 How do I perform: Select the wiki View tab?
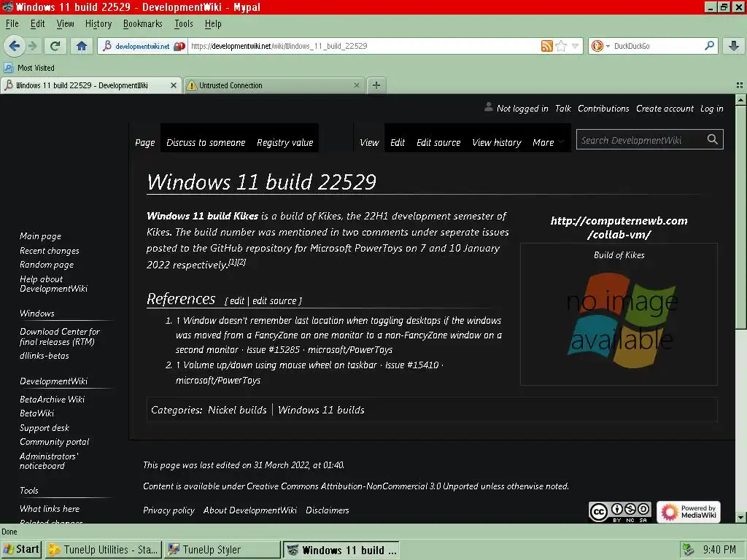tap(369, 142)
